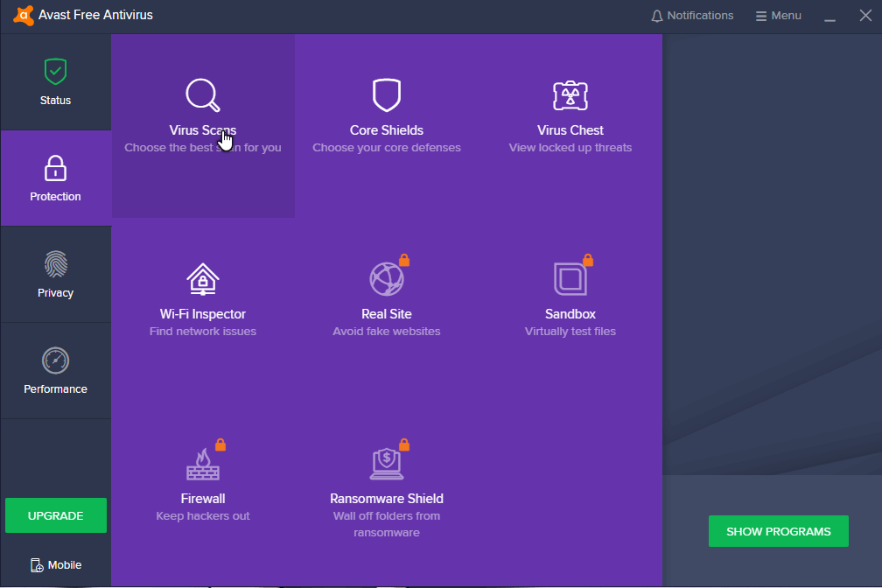Open the Core Shields title
The width and height of the screenshot is (882, 588).
click(x=387, y=130)
